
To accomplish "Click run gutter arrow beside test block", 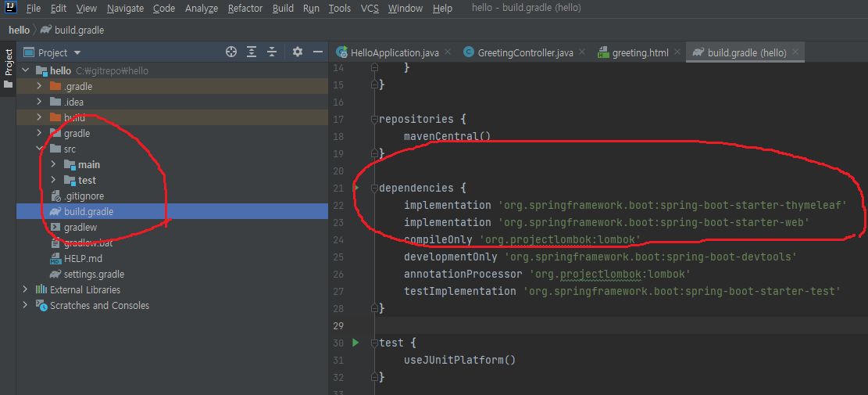I will click(x=355, y=343).
